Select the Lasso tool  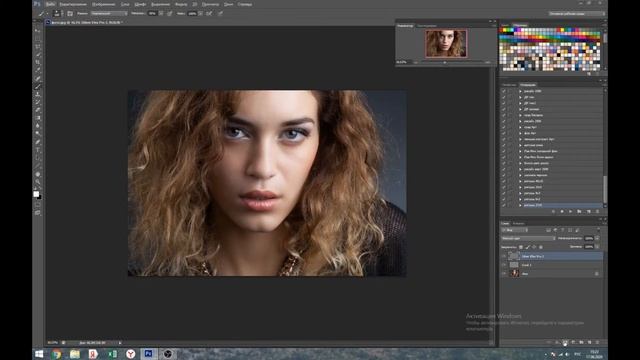pyautogui.click(x=38, y=47)
